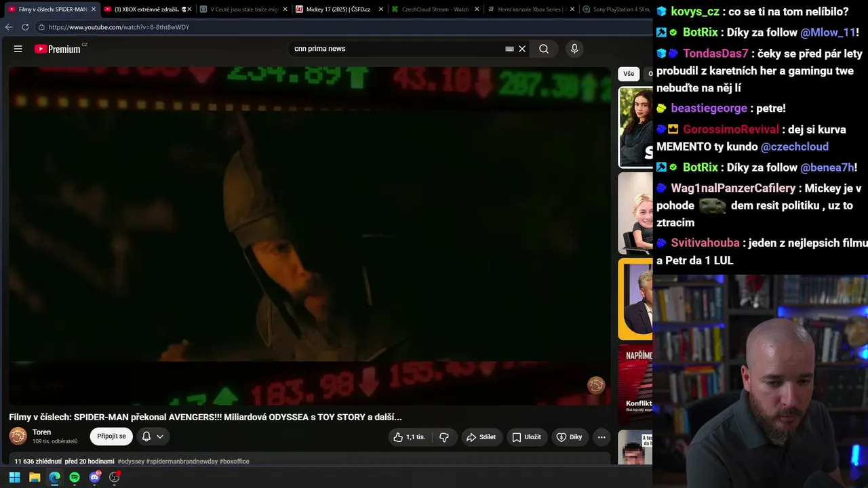
Task: Click the @benea7h mention in chat
Action: pos(827,167)
